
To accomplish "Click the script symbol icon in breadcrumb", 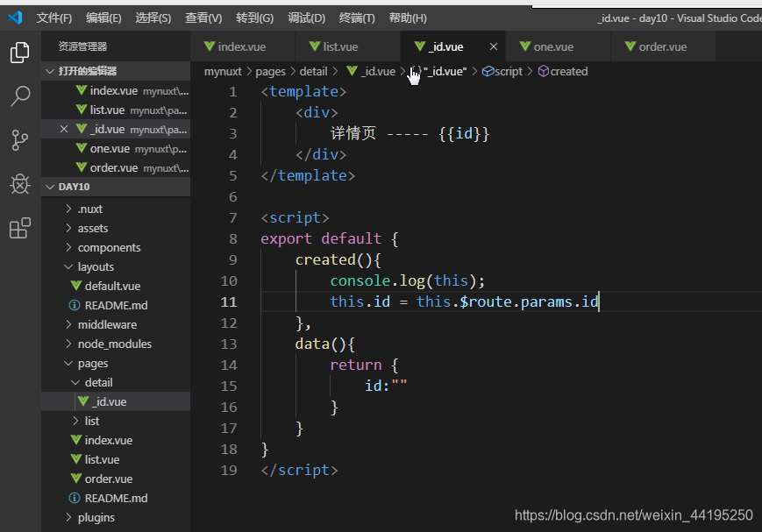I will click(488, 71).
